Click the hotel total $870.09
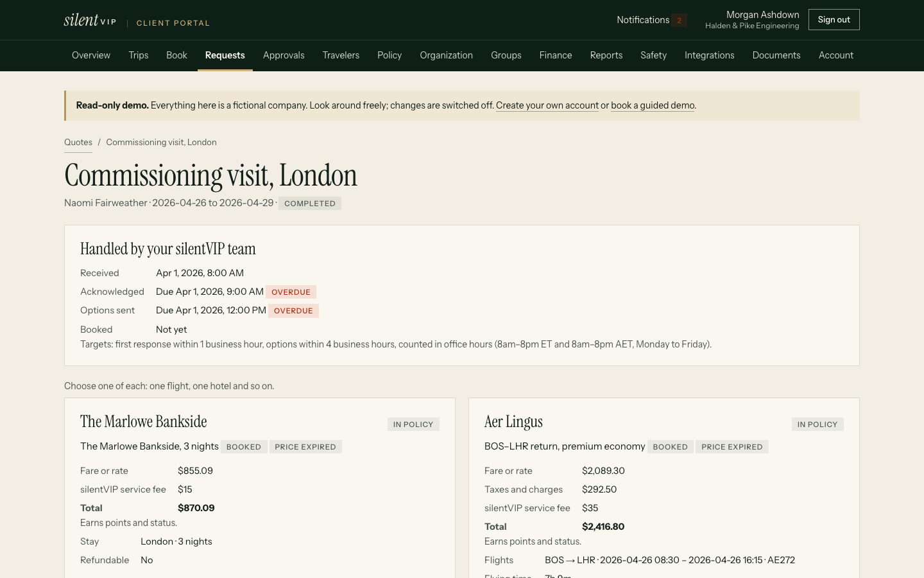 196,508
